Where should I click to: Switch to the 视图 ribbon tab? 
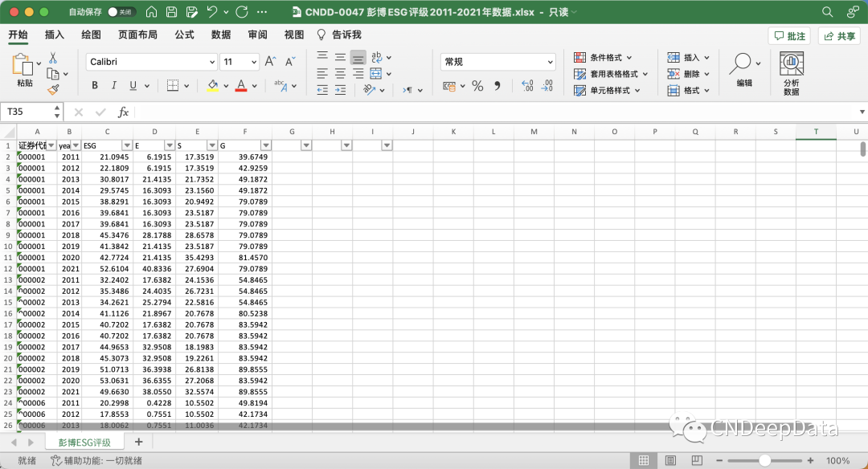coord(294,35)
